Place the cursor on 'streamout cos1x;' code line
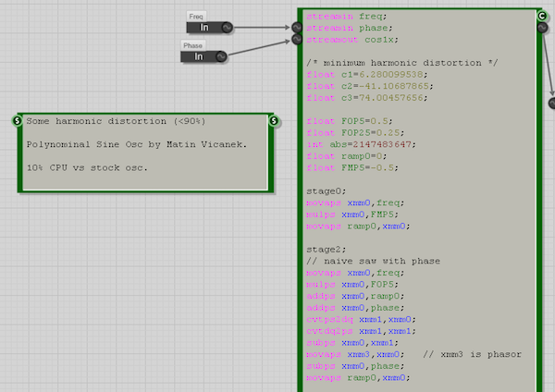Screen dimensions: 555x392 [x=348, y=39]
